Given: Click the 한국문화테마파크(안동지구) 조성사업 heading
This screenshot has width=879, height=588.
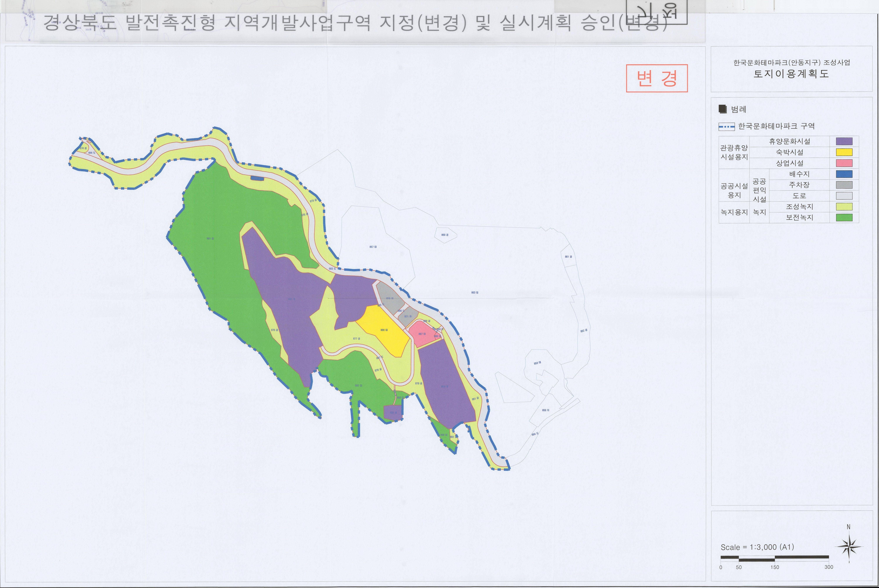Looking at the screenshot, I should pyautogui.click(x=792, y=63).
